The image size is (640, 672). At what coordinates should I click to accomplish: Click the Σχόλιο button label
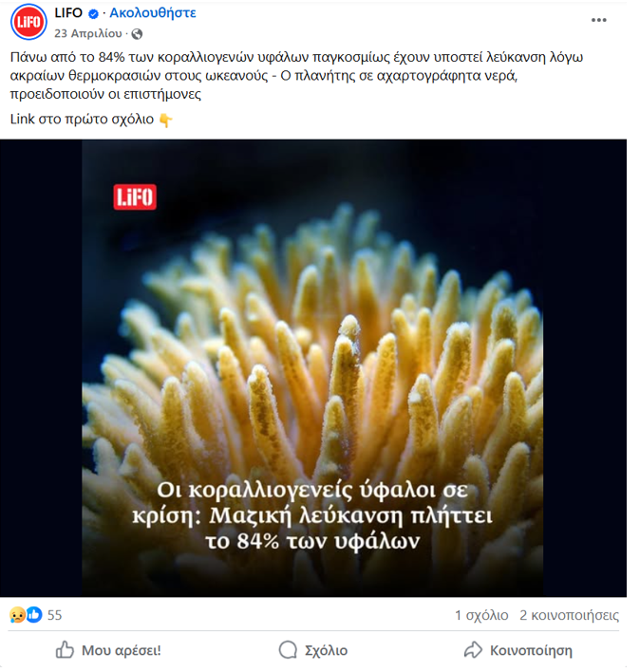(x=326, y=650)
